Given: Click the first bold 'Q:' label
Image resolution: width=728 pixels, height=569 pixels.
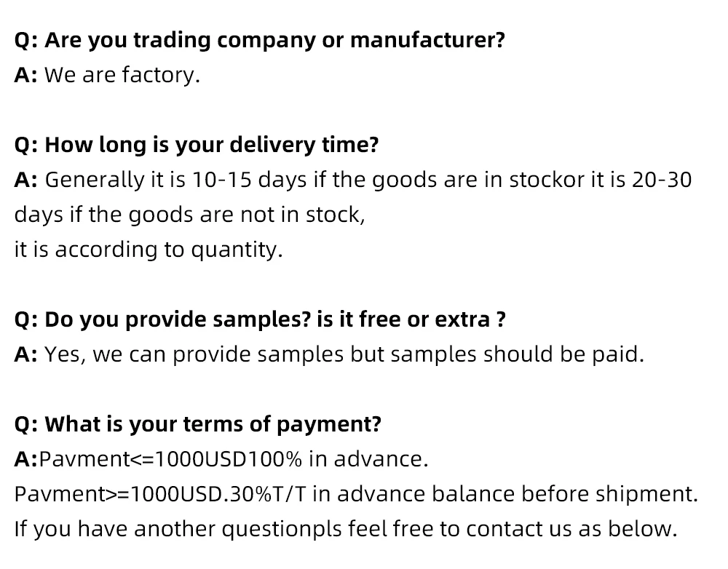Looking at the screenshot, I should [x=27, y=39].
